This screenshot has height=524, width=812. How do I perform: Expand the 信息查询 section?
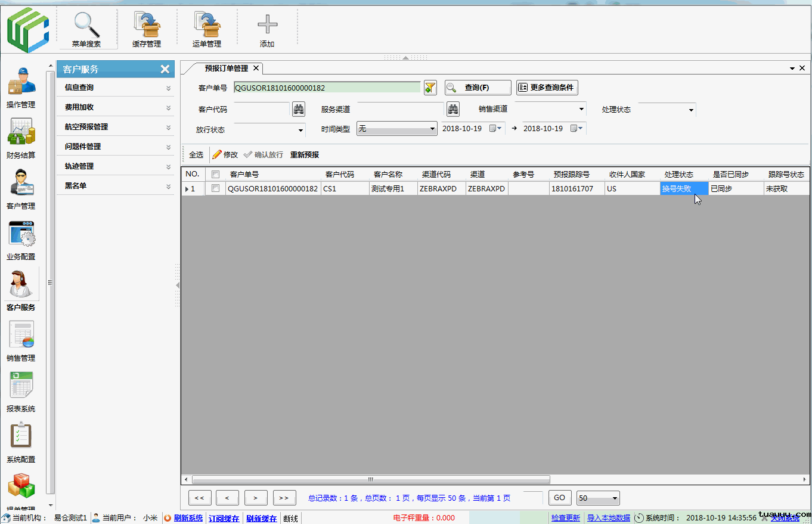point(116,88)
